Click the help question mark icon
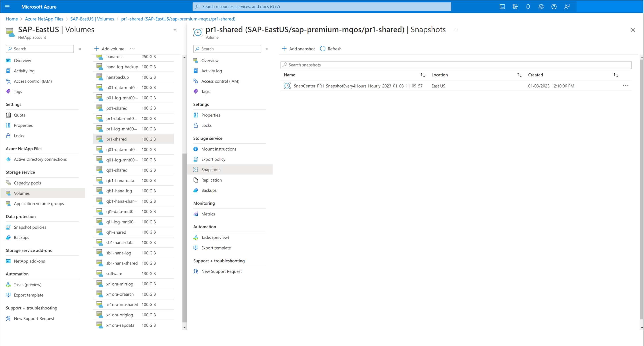Viewport: 644px width, 346px height. [x=554, y=7]
